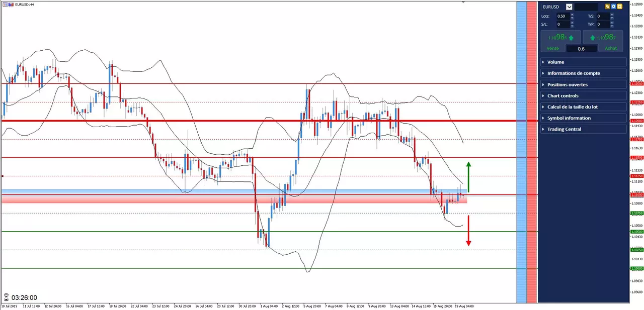Click the Lots input field showing 0.50
The image size is (644, 310).
pyautogui.click(x=563, y=16)
